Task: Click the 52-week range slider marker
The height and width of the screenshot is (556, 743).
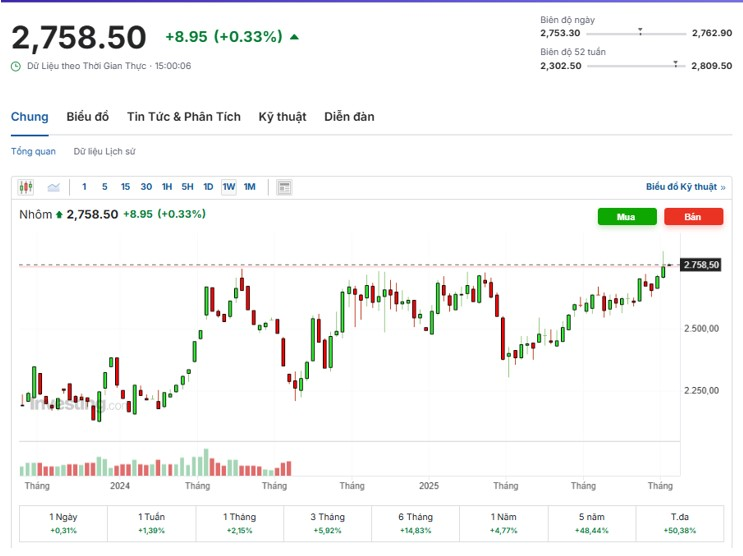Action: (676, 63)
